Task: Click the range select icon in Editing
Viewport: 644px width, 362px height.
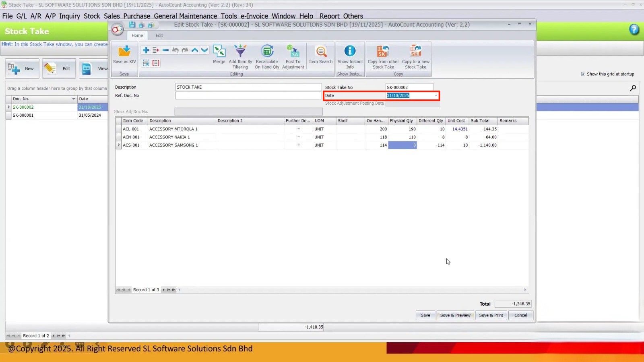Action: [x=146, y=63]
